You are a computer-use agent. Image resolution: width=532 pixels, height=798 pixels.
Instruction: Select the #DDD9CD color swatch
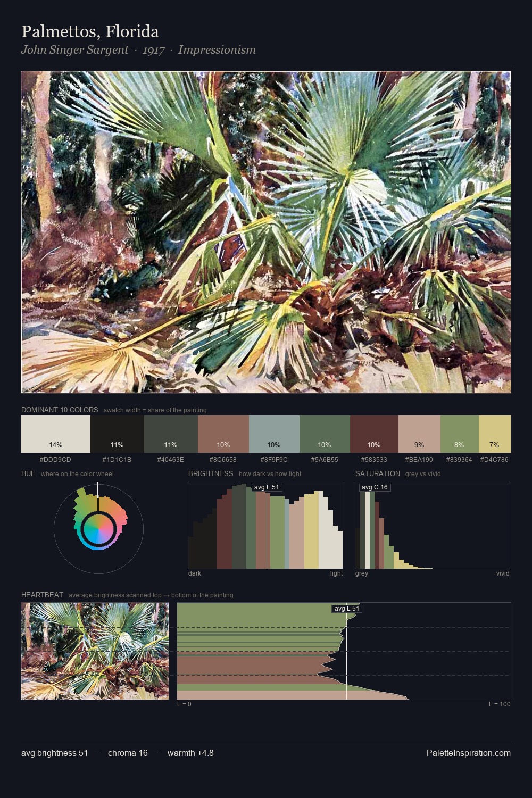(56, 434)
